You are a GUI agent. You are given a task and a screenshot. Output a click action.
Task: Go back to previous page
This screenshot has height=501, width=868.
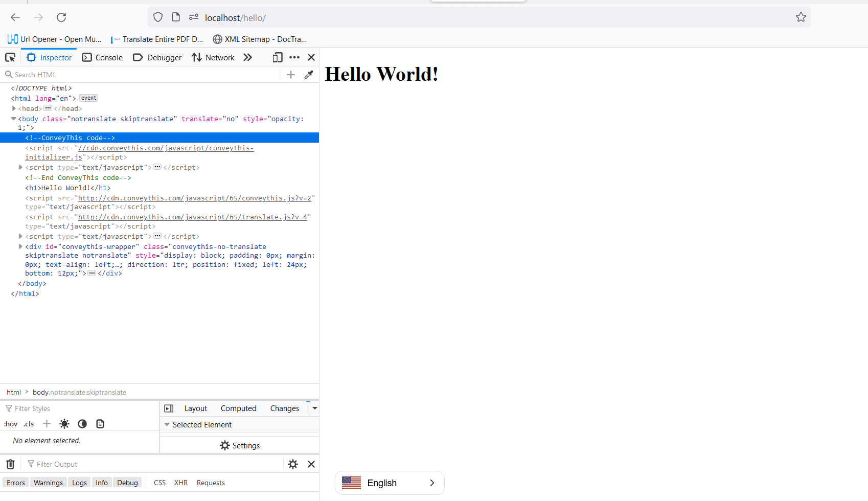(15, 17)
